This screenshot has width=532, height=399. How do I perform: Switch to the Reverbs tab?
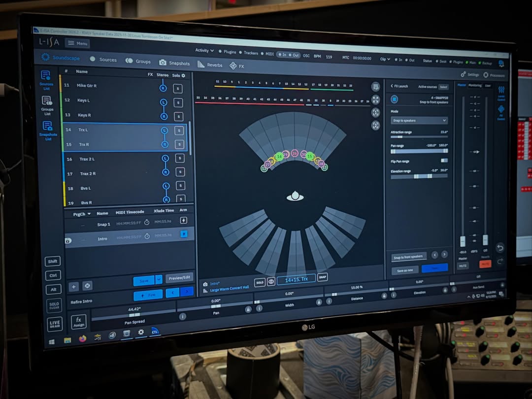tap(210, 65)
